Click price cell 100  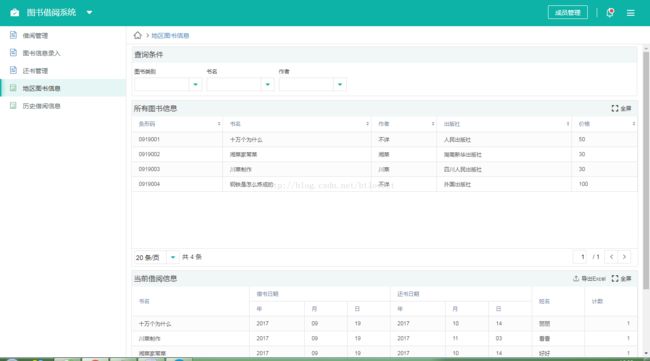point(583,184)
